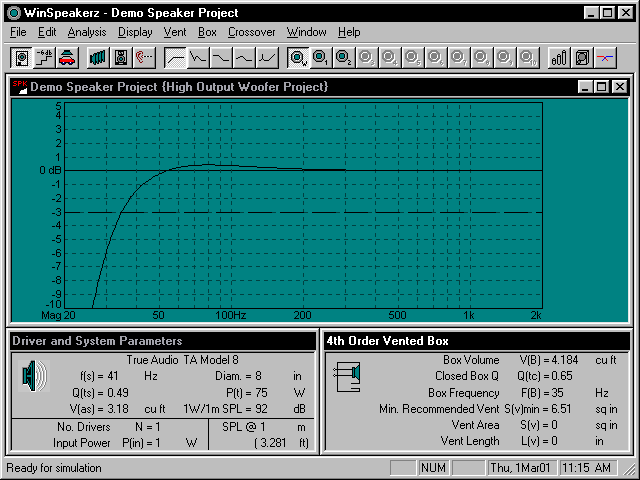The width and height of the screenshot is (640, 480).
Task: Click the 4th Order Vented Box panel title
Action: [387, 341]
